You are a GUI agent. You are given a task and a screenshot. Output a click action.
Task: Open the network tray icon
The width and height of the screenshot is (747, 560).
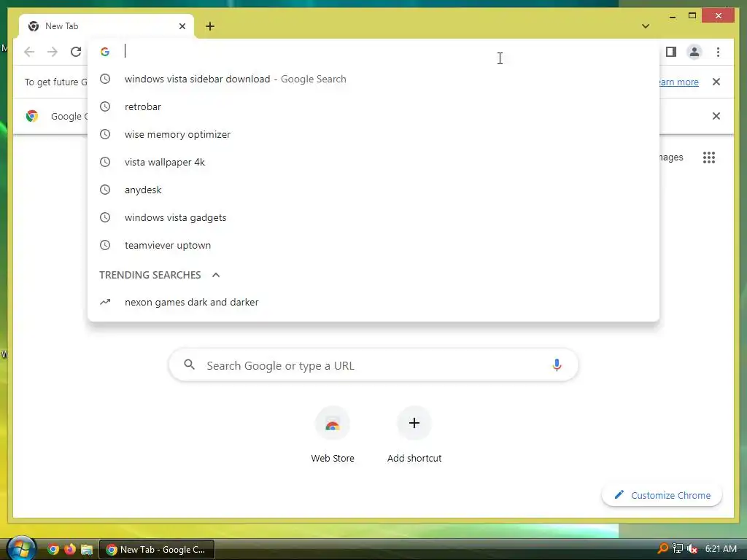point(678,548)
